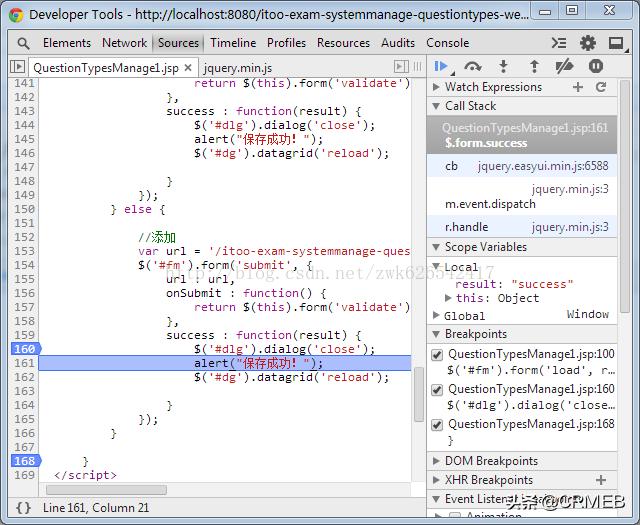Open DevTools settings gear
The width and height of the screenshot is (640, 525).
click(x=588, y=43)
